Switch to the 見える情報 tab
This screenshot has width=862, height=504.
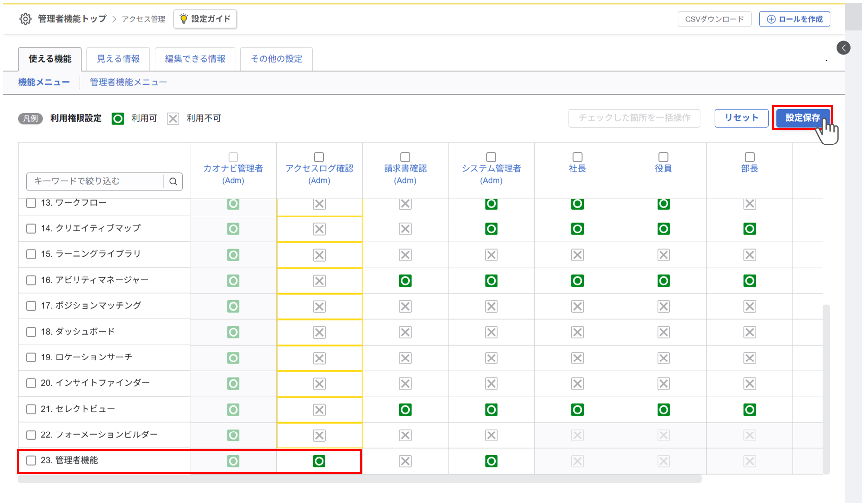point(118,59)
